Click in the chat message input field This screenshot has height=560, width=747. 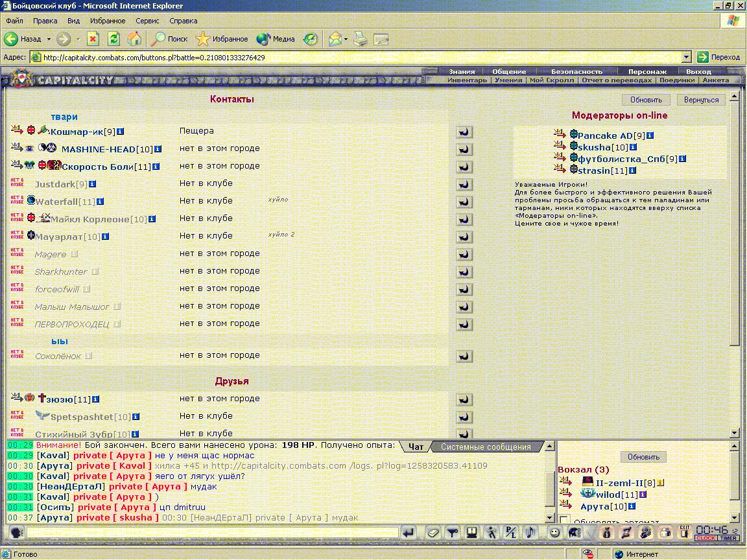(212, 532)
